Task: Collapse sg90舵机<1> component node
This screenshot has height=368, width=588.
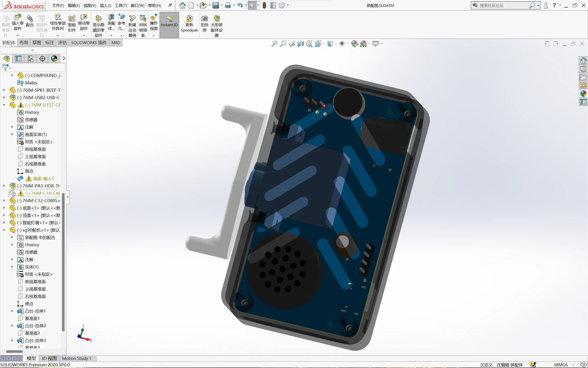Action: click(4, 230)
